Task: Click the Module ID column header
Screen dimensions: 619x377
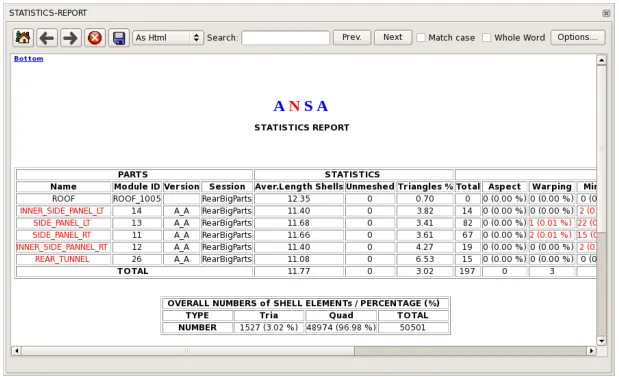Action: point(137,187)
